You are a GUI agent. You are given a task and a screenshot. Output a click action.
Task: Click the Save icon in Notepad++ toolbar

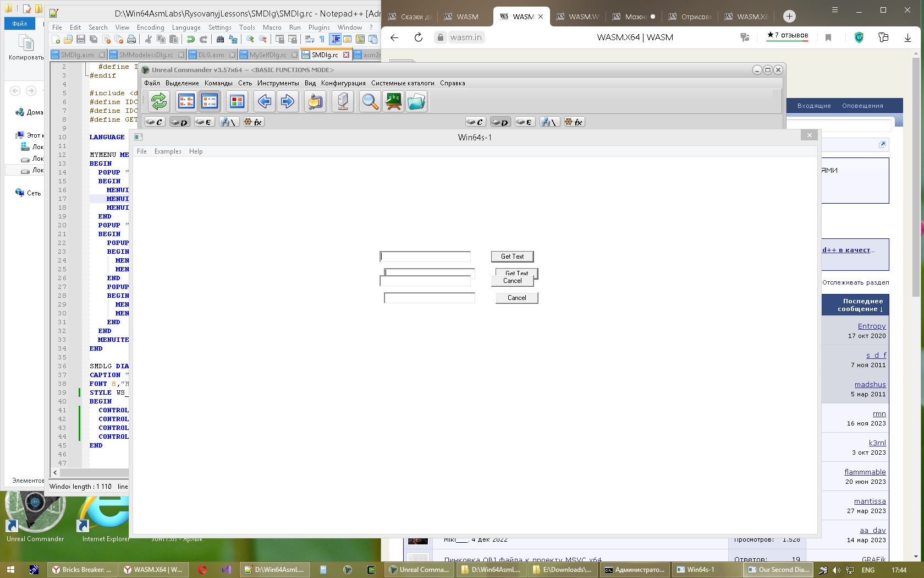[x=81, y=39]
